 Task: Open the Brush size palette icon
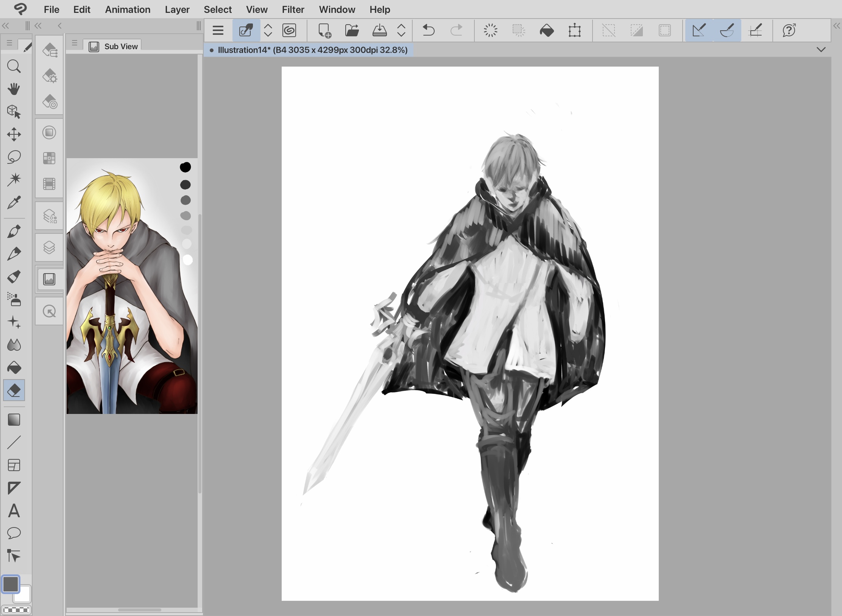pyautogui.click(x=50, y=101)
